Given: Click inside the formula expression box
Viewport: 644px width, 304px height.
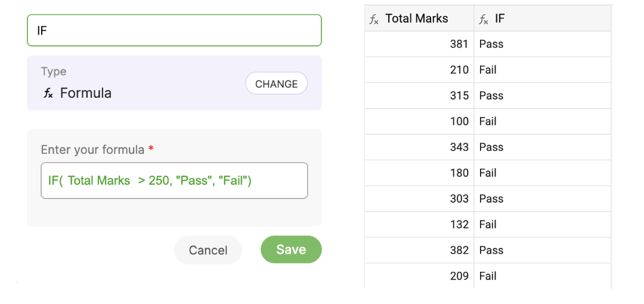Looking at the screenshot, I should 174,181.
